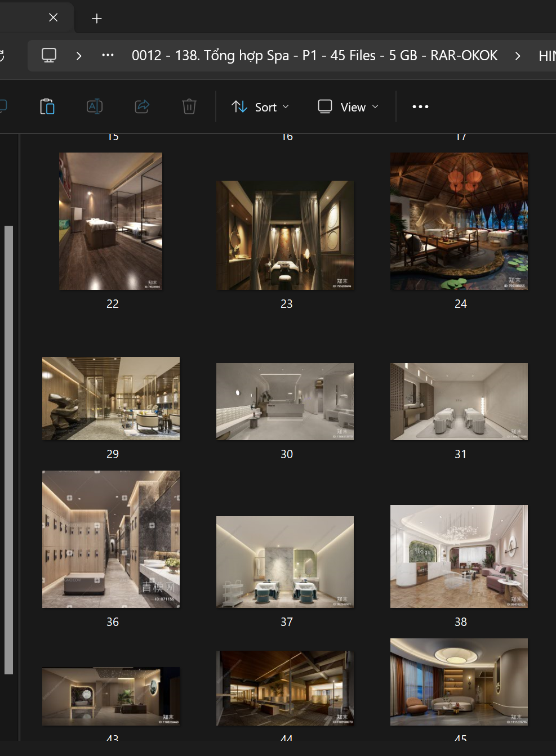
Task: Click file name label 30
Action: point(287,454)
